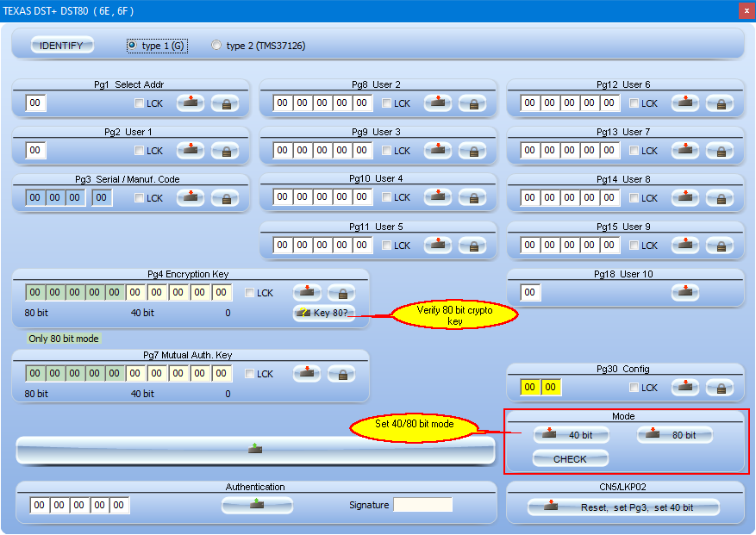Toggle the LCK checkbox for Pg10 User 4

[x=387, y=197]
